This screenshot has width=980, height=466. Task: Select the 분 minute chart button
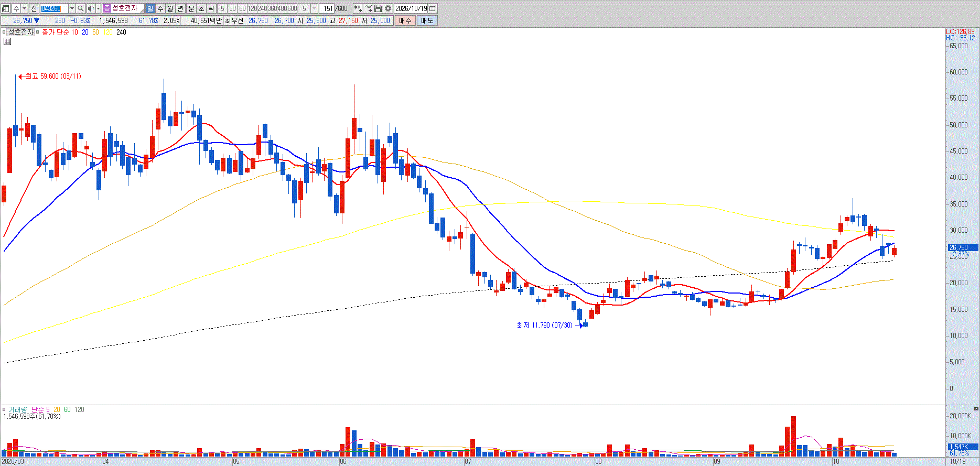(x=191, y=8)
